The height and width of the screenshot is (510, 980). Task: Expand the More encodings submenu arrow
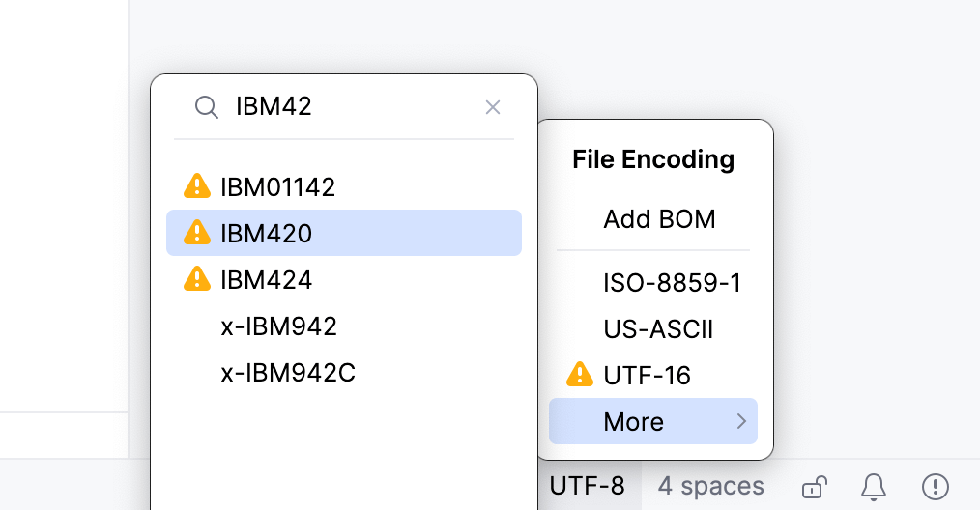pos(741,421)
